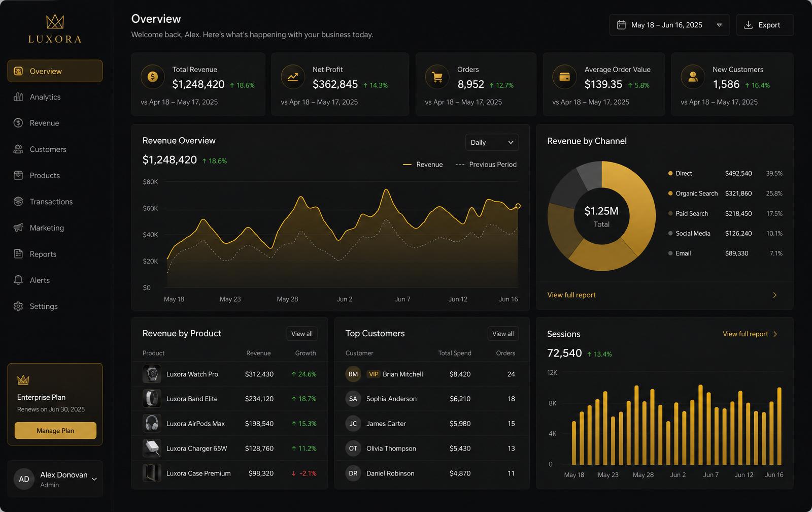This screenshot has height=512, width=812.
Task: Select Marketing in the sidebar
Action: [55, 228]
